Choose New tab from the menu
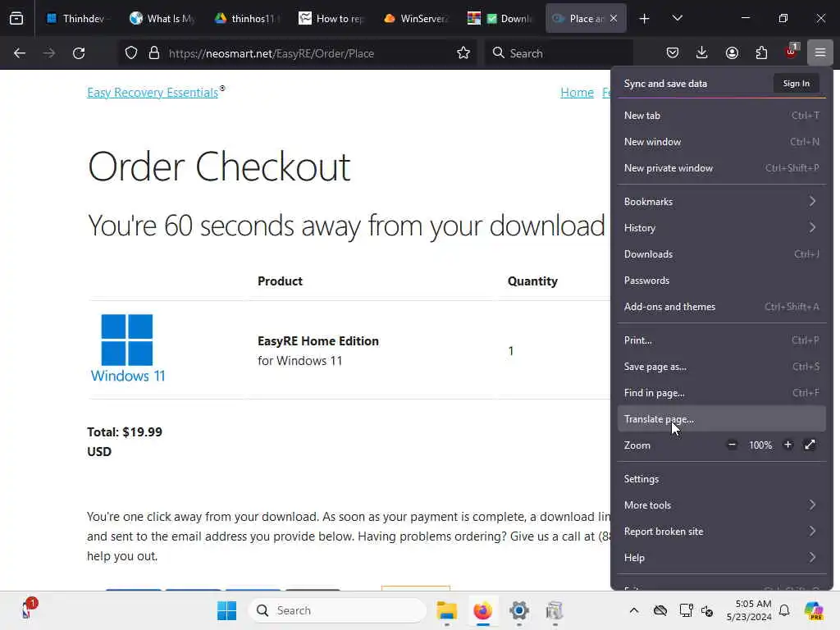 [721, 115]
